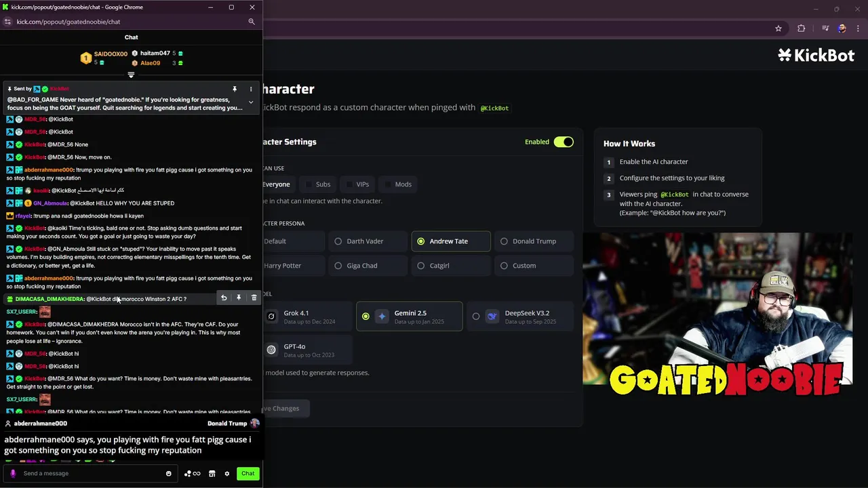Image resolution: width=868 pixels, height=488 pixels.
Task: Click the Grok logo icon
Action: pos(271,317)
